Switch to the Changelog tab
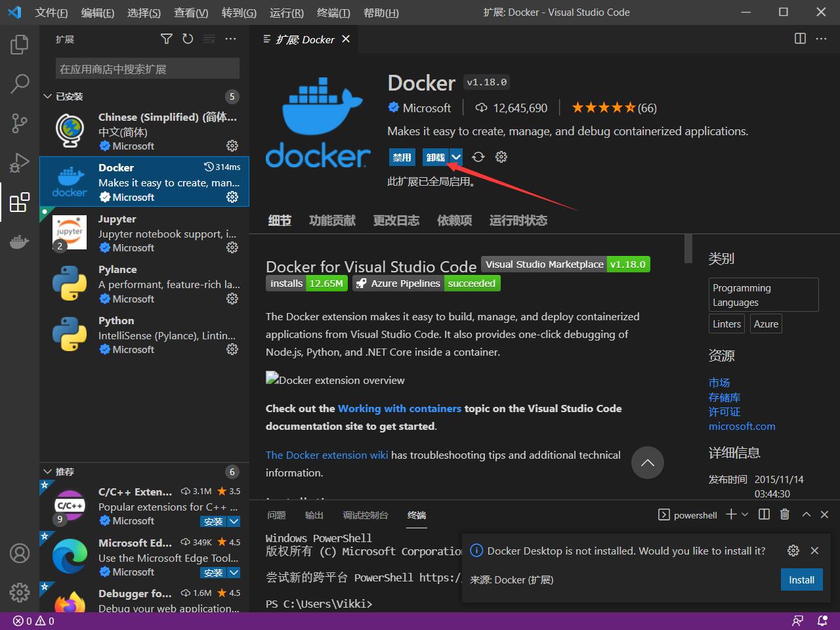The width and height of the screenshot is (840, 630). click(x=396, y=220)
